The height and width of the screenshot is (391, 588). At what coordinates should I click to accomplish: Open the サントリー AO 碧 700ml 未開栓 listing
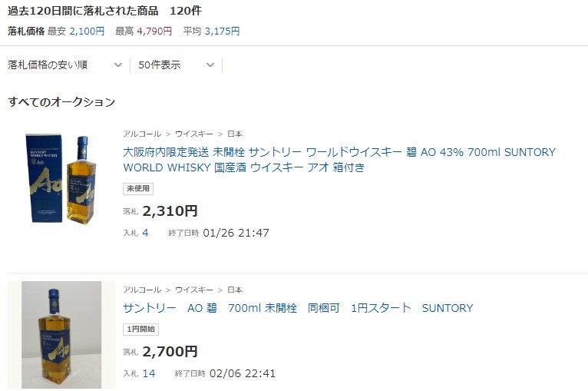click(x=298, y=308)
